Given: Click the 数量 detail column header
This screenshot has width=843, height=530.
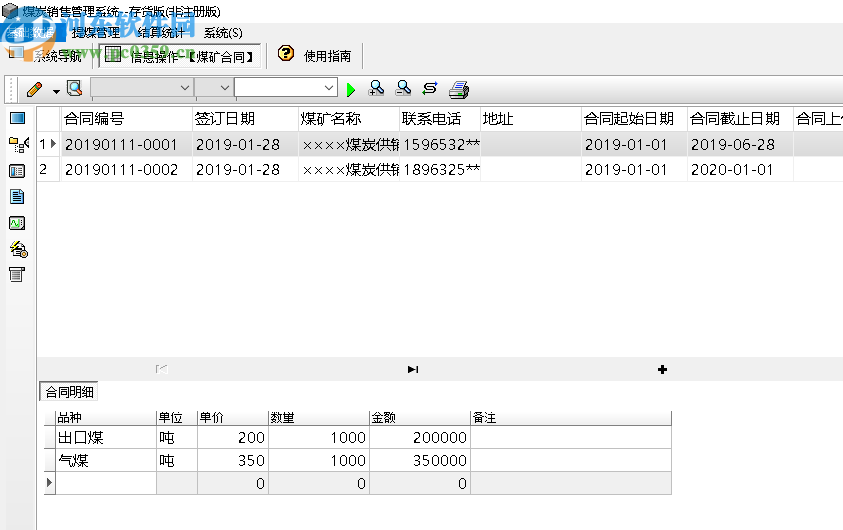Looking at the screenshot, I should pyautogui.click(x=318, y=418).
